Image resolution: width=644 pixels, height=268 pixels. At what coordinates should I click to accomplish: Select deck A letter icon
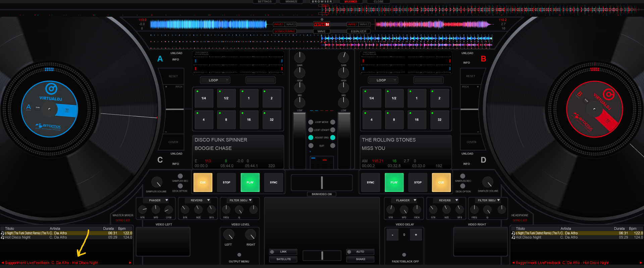(160, 59)
